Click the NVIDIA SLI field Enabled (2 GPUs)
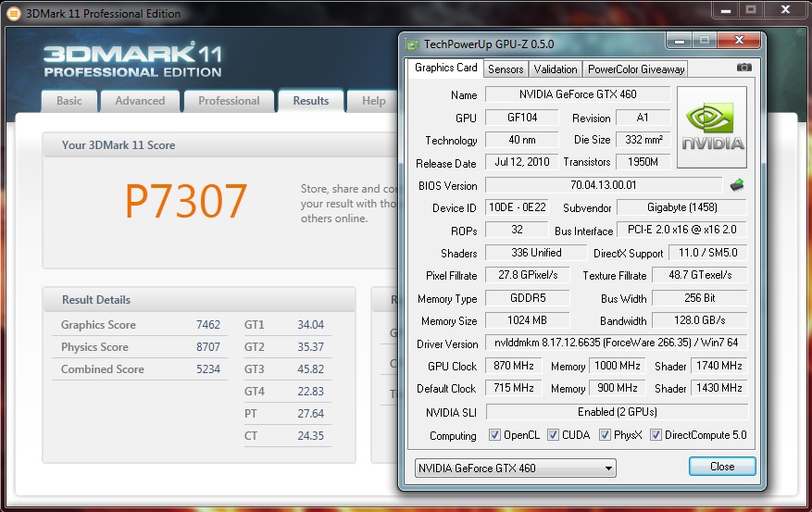Viewport: 812px width, 512px height. [x=617, y=412]
